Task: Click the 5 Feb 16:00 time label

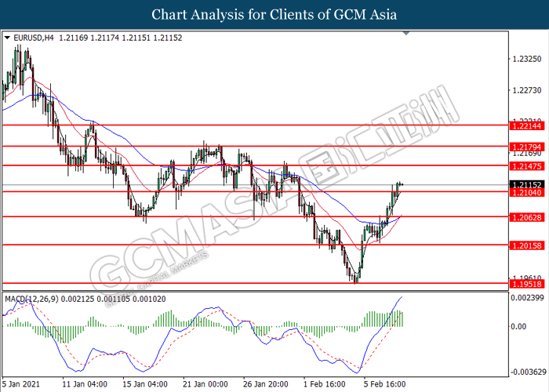Action: tap(385, 384)
